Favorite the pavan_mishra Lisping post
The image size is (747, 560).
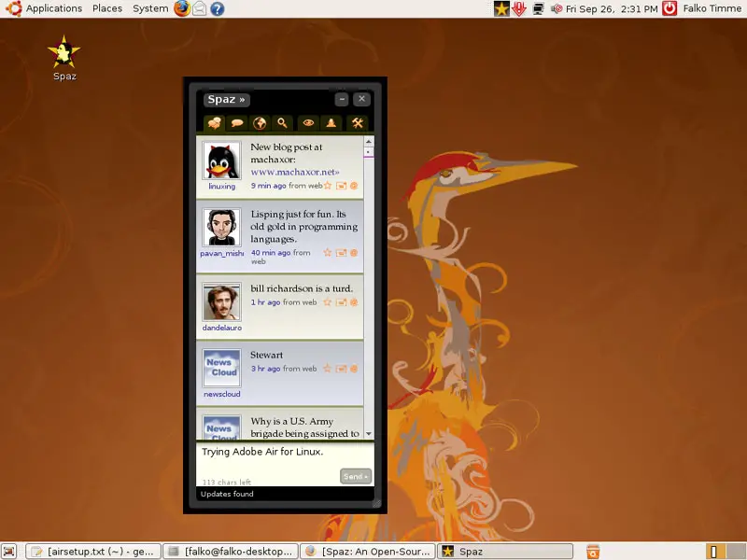click(328, 253)
